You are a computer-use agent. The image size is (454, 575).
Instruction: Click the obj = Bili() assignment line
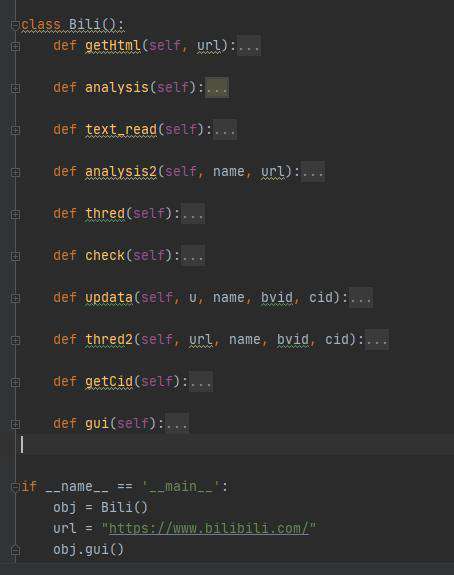100,508
